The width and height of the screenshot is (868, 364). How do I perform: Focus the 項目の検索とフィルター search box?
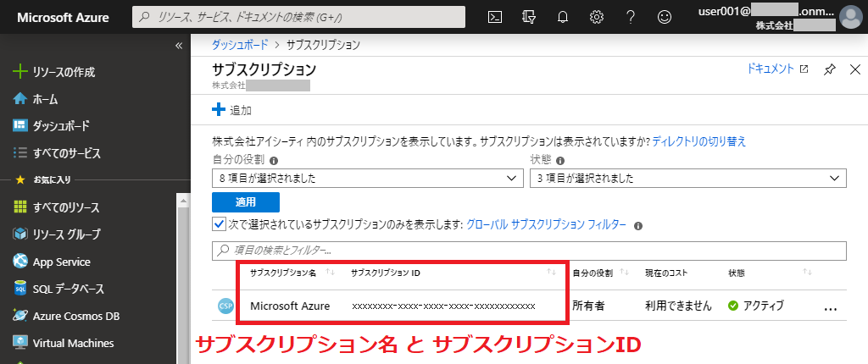[529, 251]
